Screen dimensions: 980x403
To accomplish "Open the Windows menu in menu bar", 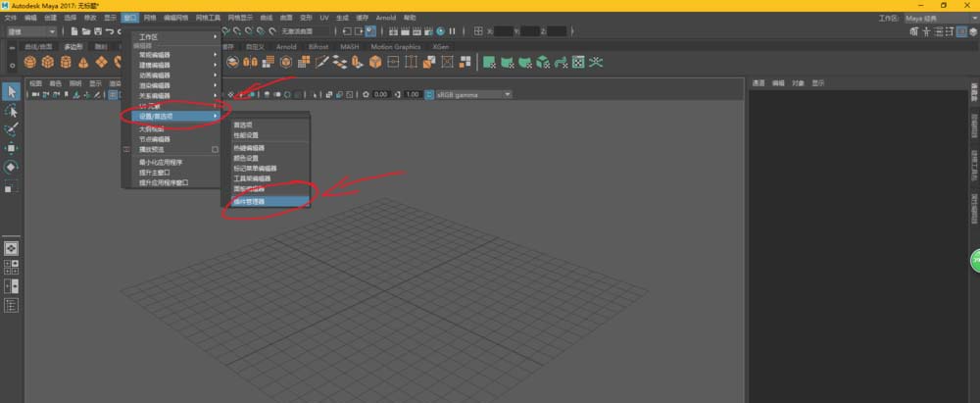I will pos(130,19).
